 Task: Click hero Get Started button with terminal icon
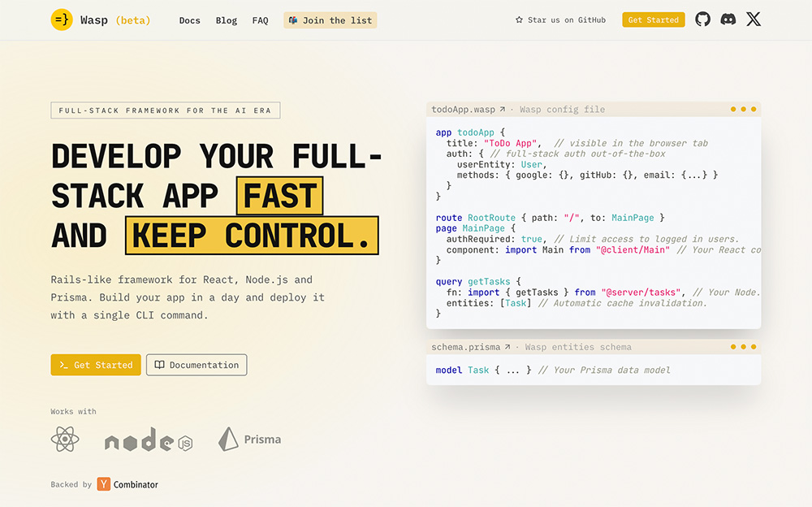pos(96,365)
